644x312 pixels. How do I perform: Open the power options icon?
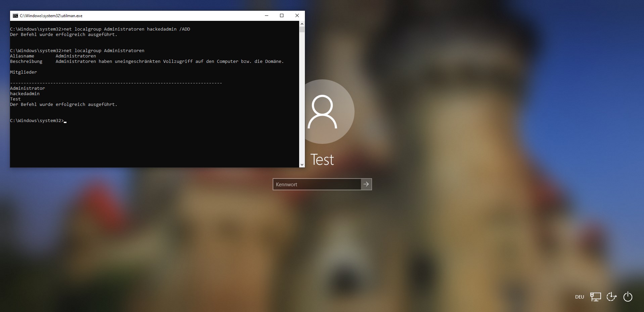628,297
